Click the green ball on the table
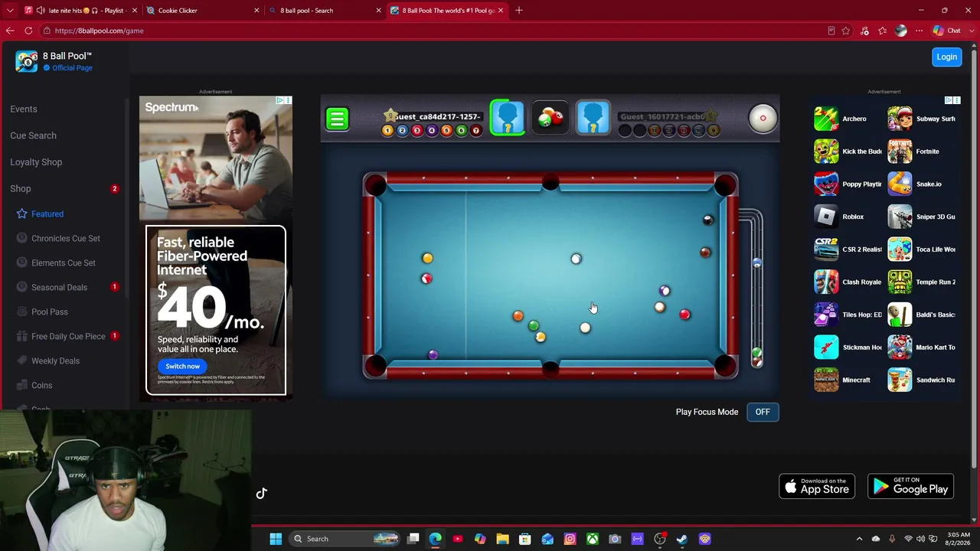The width and height of the screenshot is (980, 551). (534, 326)
